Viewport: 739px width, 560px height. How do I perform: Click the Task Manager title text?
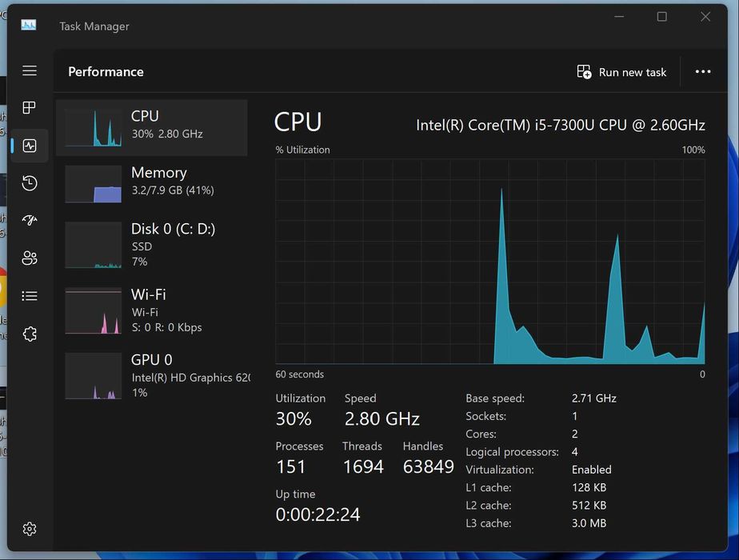pos(94,26)
